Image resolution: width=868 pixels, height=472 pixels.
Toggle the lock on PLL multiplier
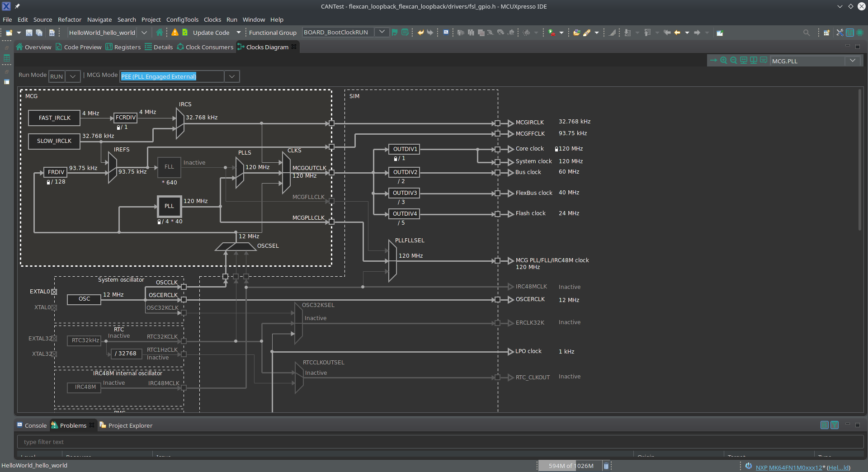click(159, 222)
